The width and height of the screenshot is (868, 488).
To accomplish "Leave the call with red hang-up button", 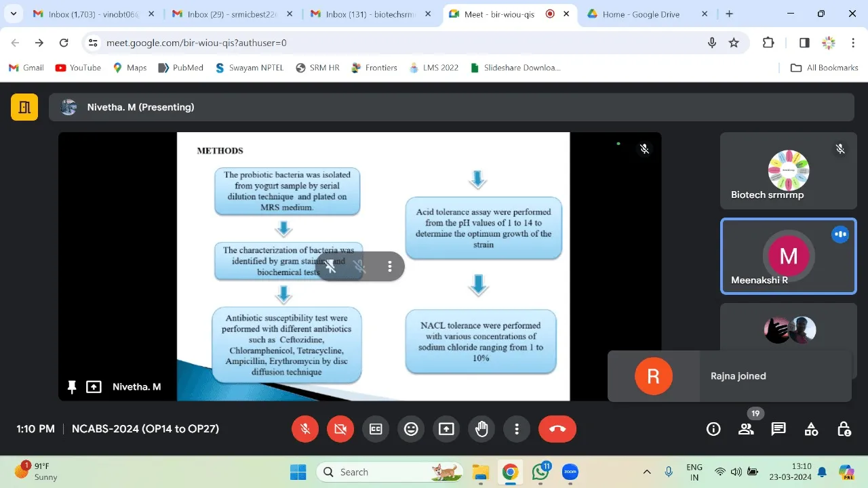I will (x=557, y=429).
